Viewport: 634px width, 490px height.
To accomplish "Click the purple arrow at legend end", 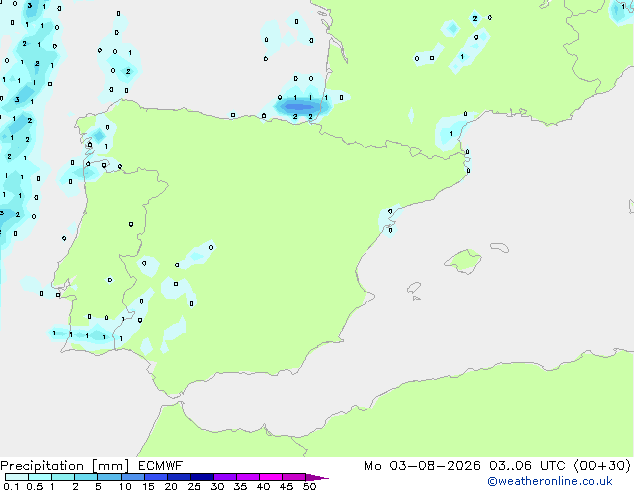I will 317,477.
